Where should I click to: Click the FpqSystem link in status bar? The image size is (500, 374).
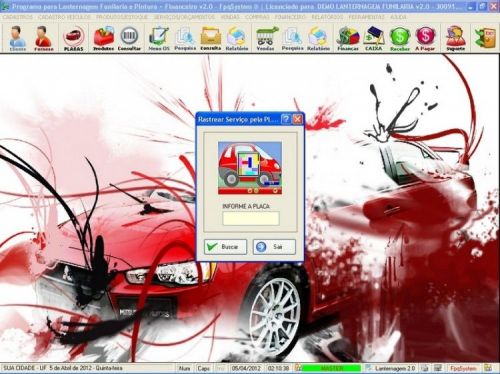(463, 368)
